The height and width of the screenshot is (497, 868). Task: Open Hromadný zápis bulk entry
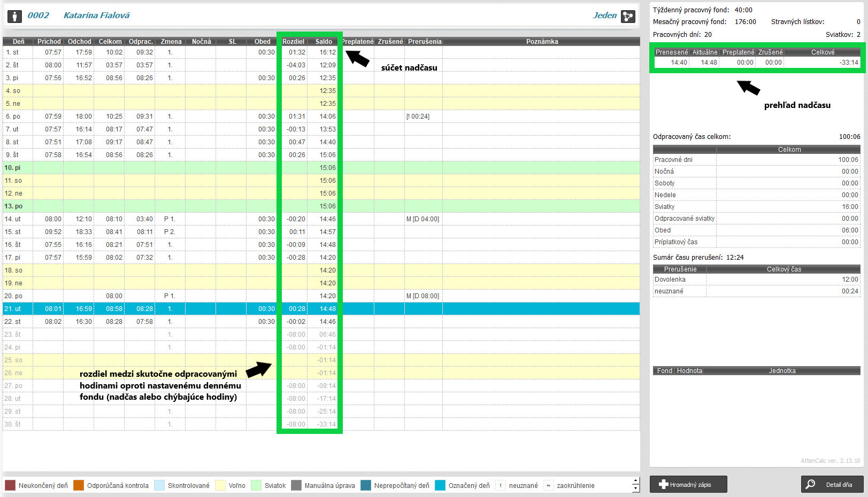688,484
